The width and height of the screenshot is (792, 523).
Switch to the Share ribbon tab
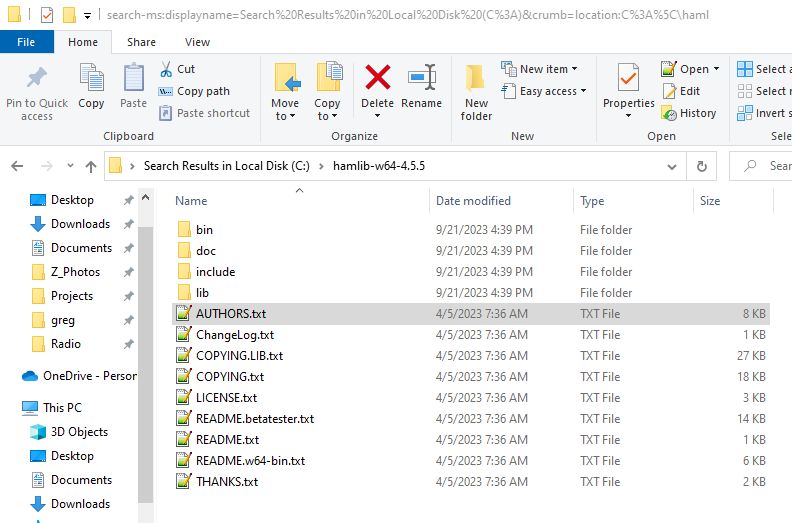click(141, 42)
